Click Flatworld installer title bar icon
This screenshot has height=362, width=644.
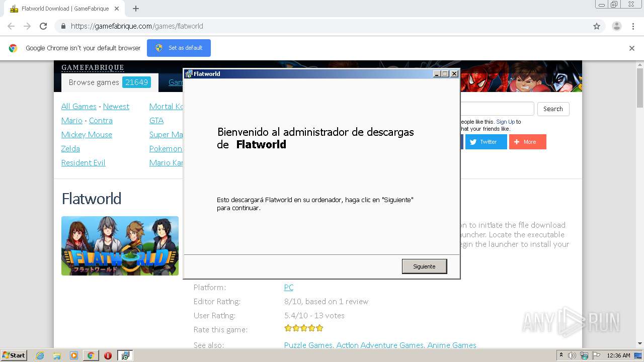click(x=189, y=74)
